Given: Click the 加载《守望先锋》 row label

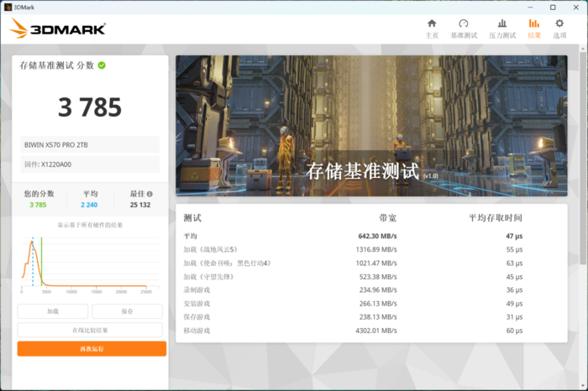Looking at the screenshot, I should pos(209,277).
